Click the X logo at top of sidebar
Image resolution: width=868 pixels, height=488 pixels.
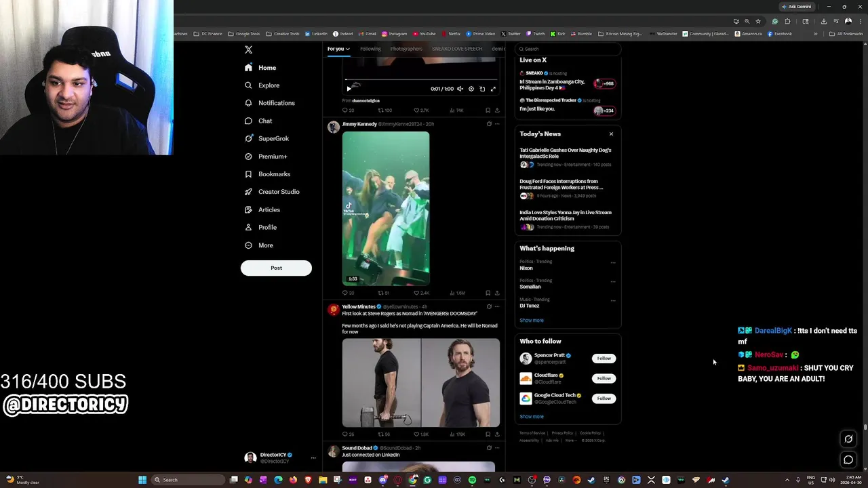pos(248,49)
